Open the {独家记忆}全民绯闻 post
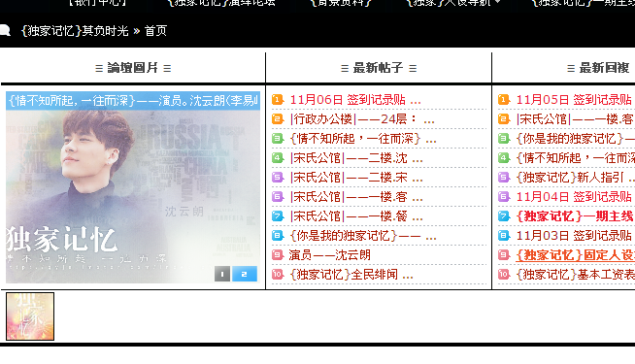The image size is (635, 364). [x=351, y=275]
